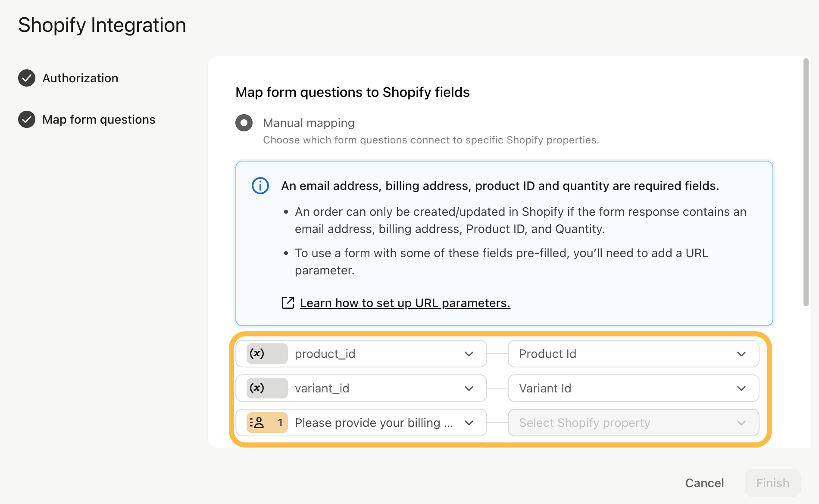Open Learn how to set up URL parameters link
Viewport: 819px width, 504px height.
(x=405, y=303)
